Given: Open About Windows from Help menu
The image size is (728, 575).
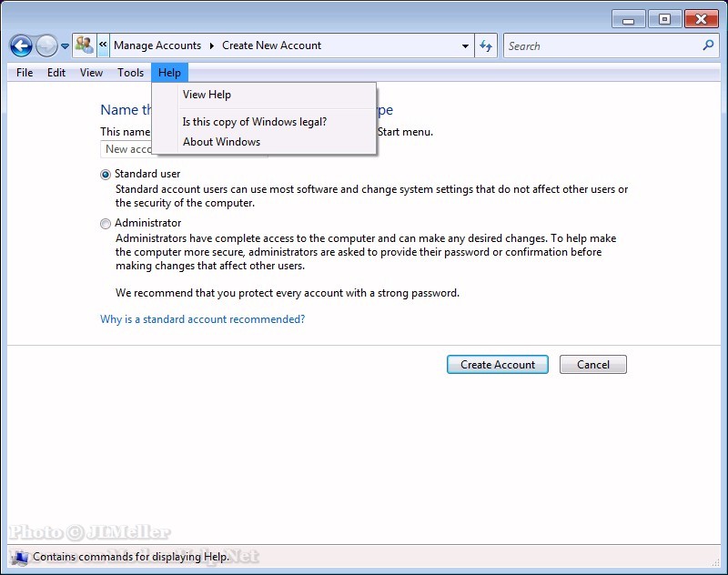Looking at the screenshot, I should pyautogui.click(x=264, y=142).
